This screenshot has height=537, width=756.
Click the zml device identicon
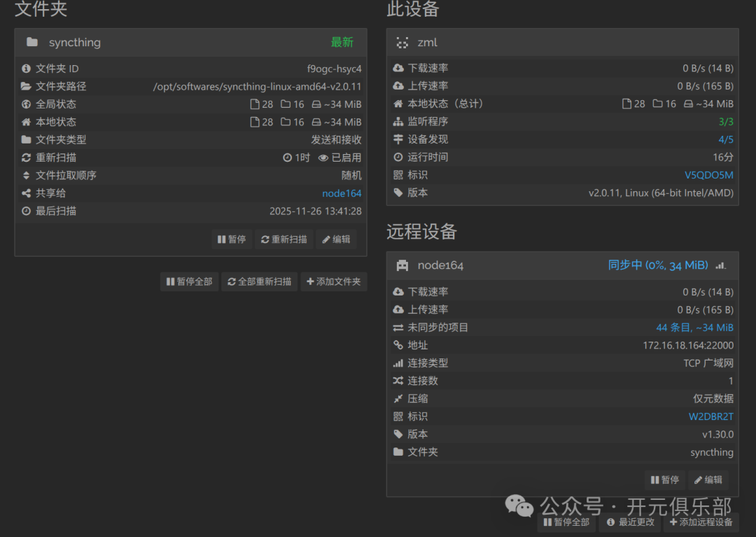tap(402, 42)
